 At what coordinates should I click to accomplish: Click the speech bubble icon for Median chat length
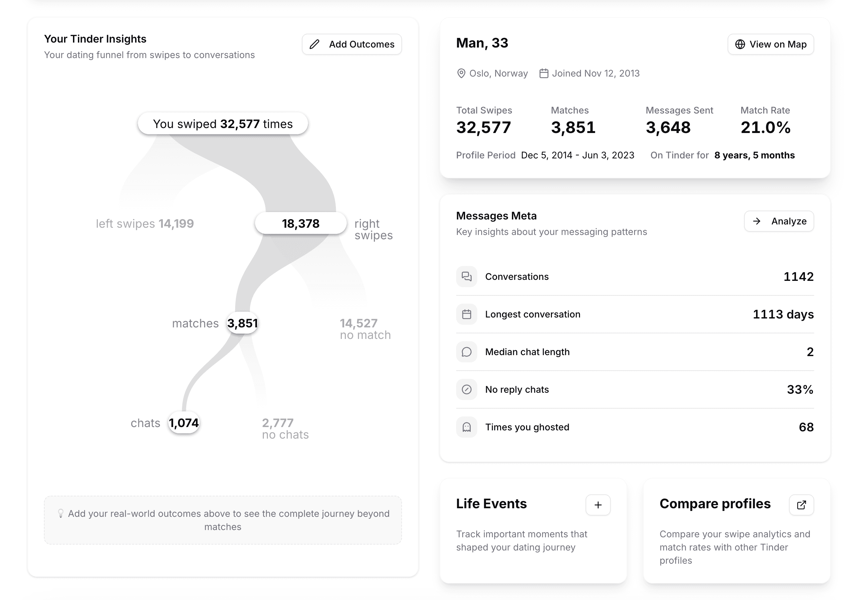(x=467, y=352)
